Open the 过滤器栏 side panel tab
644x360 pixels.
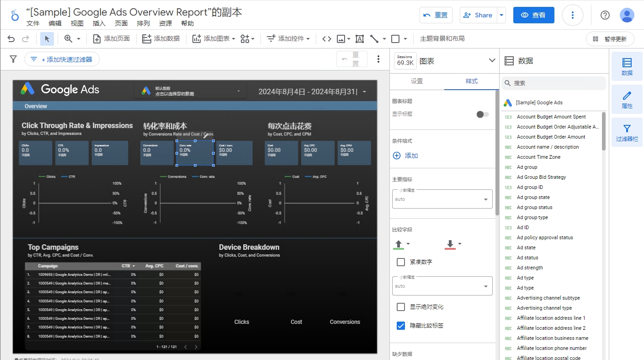[627, 133]
